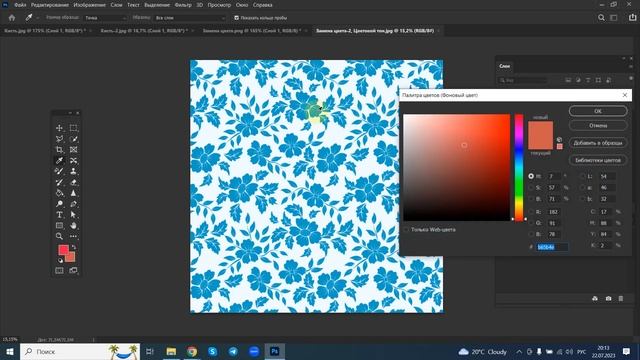Click the vertical hue slider in the color picker
640x360 pixels.
tap(519, 168)
